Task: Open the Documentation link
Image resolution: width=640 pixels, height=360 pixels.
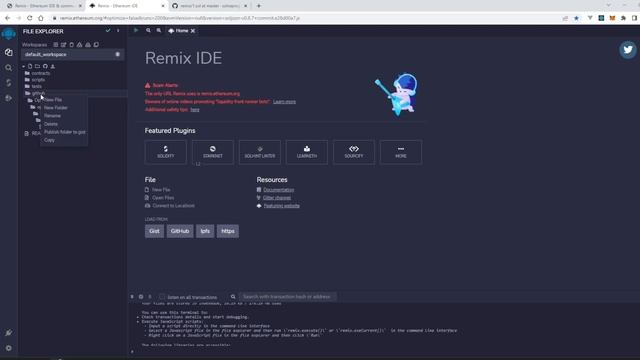Action: 278,190
